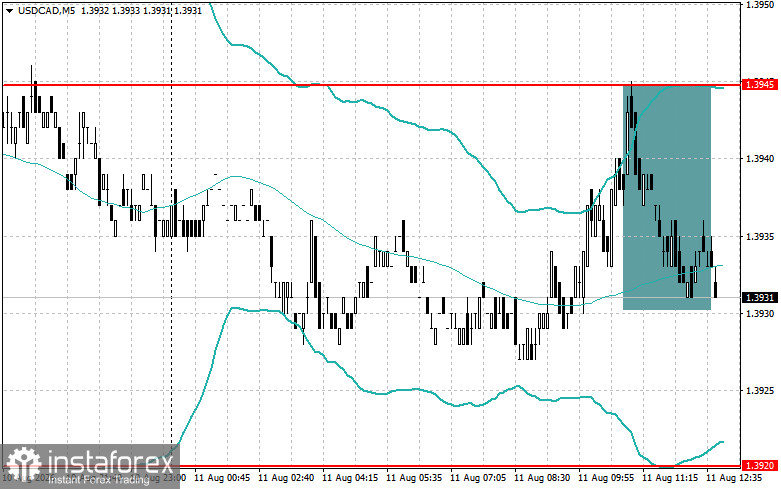
Task: Select the USDCAD,M5 chart title
Action: [46, 10]
